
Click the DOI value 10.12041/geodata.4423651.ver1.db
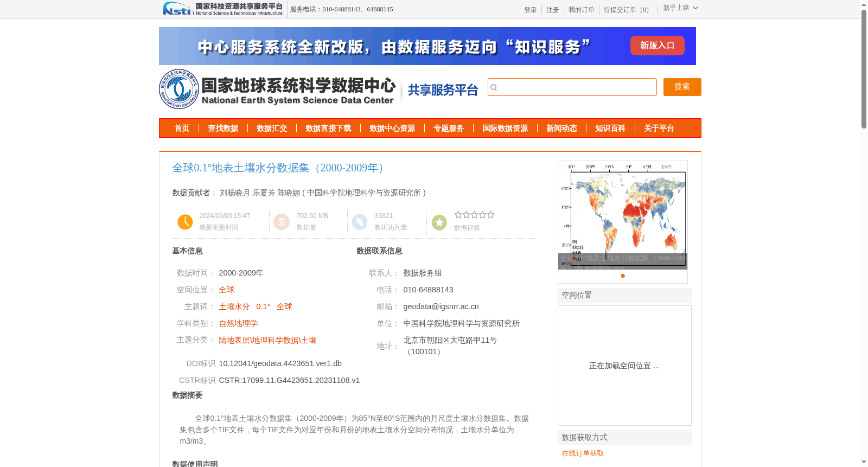click(x=280, y=363)
